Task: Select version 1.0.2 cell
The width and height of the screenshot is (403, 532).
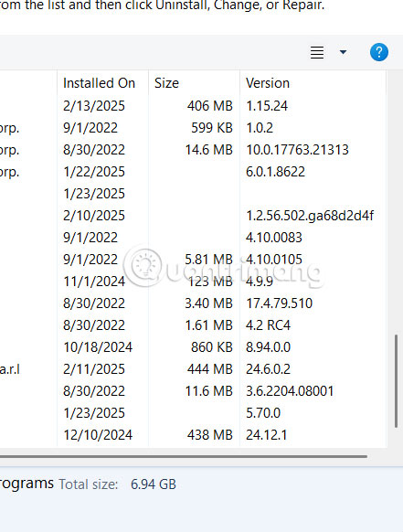Action: pyautogui.click(x=260, y=128)
